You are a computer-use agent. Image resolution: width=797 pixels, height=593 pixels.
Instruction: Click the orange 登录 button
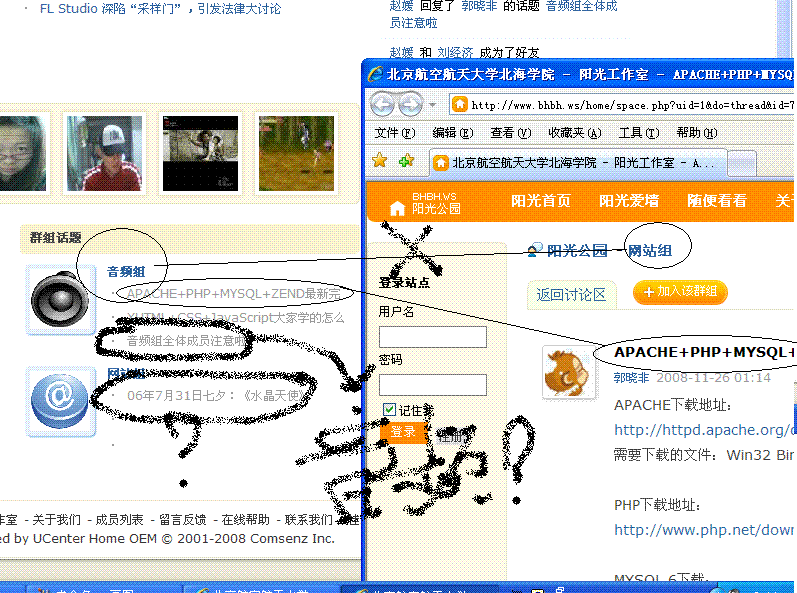click(x=403, y=432)
